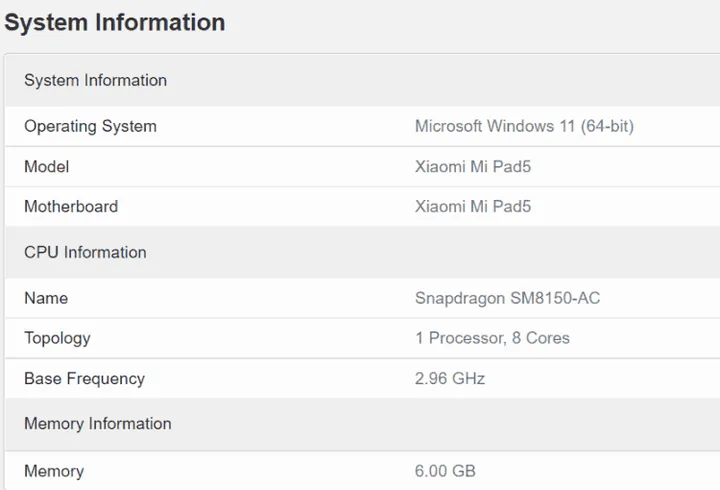Click the 8 Cores text in Topology
720x490 pixels.
pos(540,338)
